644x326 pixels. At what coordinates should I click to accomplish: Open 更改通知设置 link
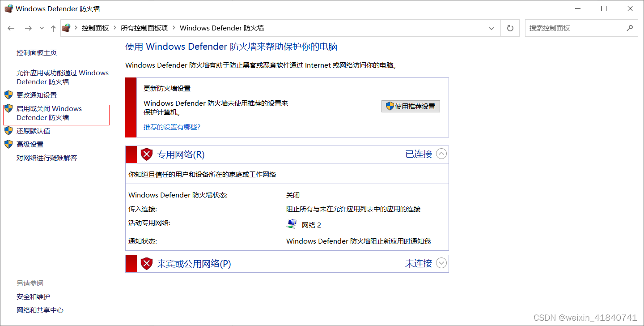click(x=37, y=95)
